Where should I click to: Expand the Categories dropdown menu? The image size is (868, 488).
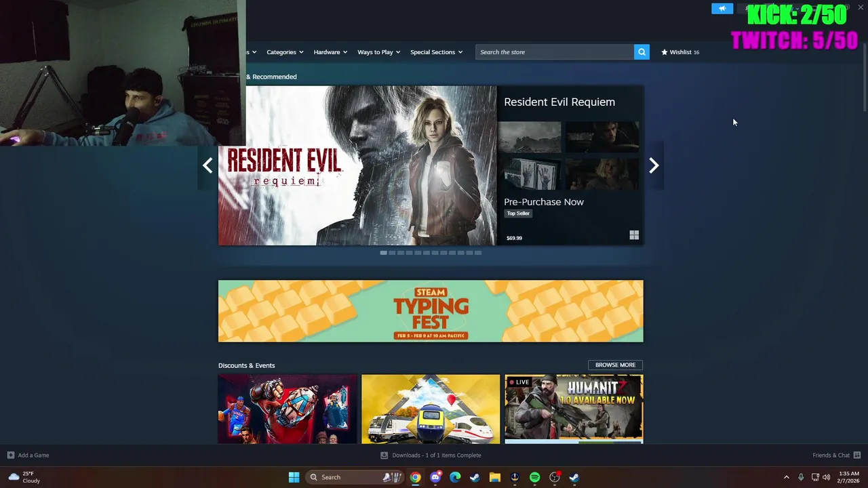point(285,52)
